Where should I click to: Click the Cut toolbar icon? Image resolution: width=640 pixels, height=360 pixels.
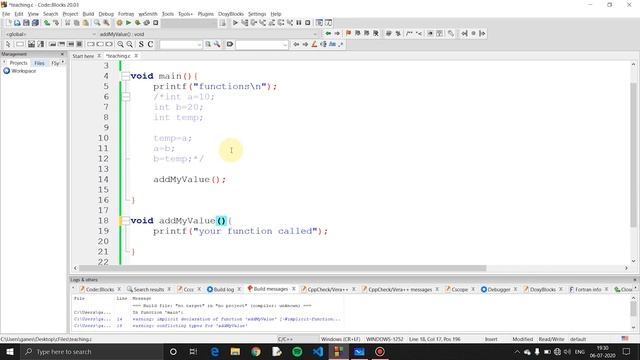pos(68,23)
